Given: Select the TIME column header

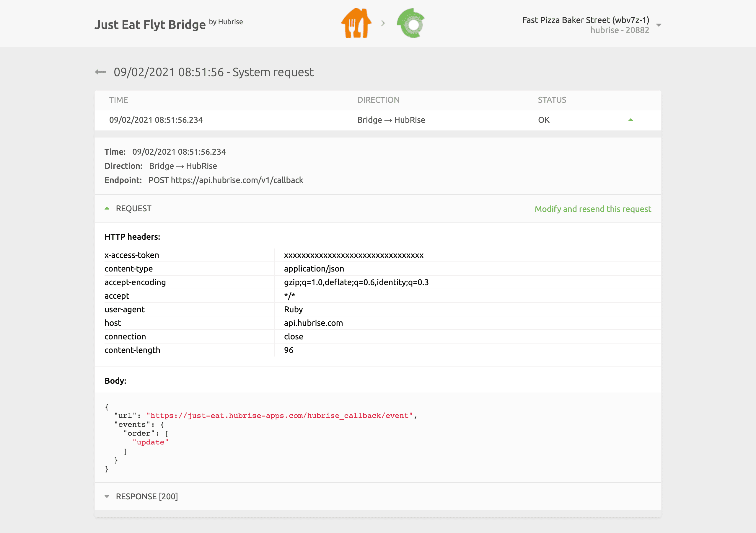Looking at the screenshot, I should coord(118,100).
